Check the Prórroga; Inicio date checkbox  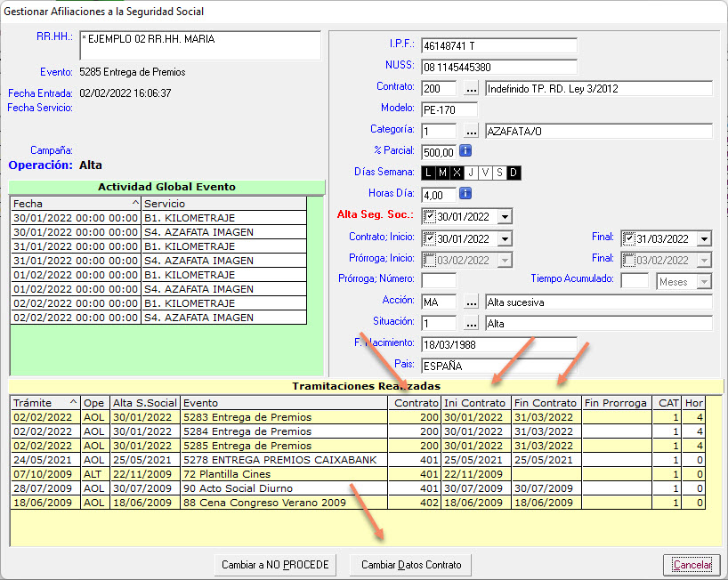pyautogui.click(x=430, y=260)
